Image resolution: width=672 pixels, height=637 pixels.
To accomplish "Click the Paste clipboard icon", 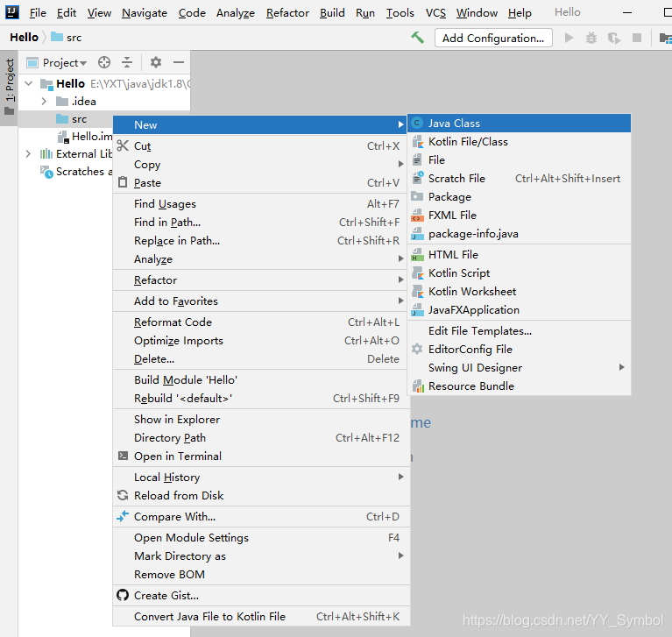I will click(123, 182).
